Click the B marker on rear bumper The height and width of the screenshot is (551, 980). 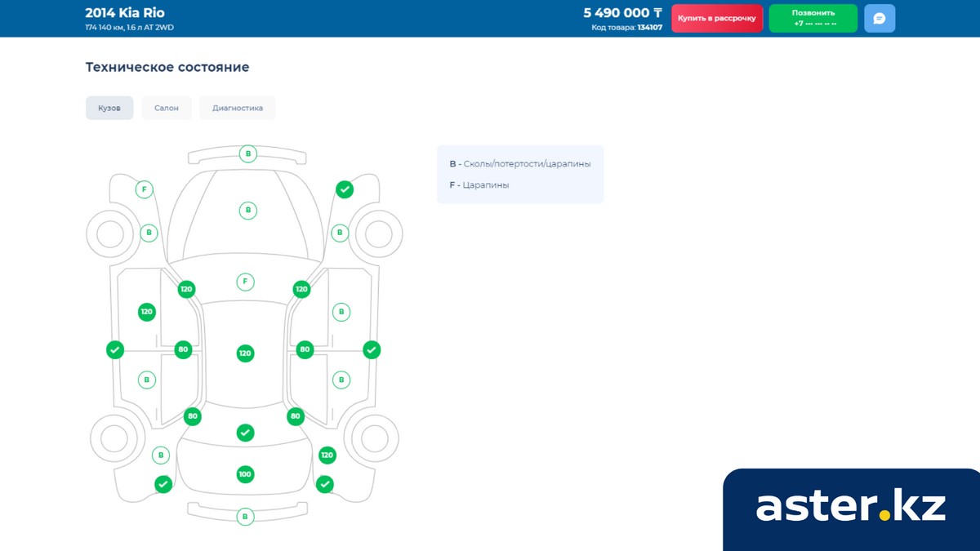pos(245,517)
